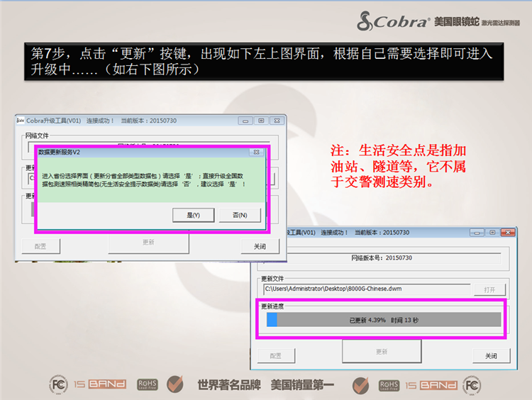
Task: Click the Cobra app icon in upper-left title bar
Action: point(21,121)
